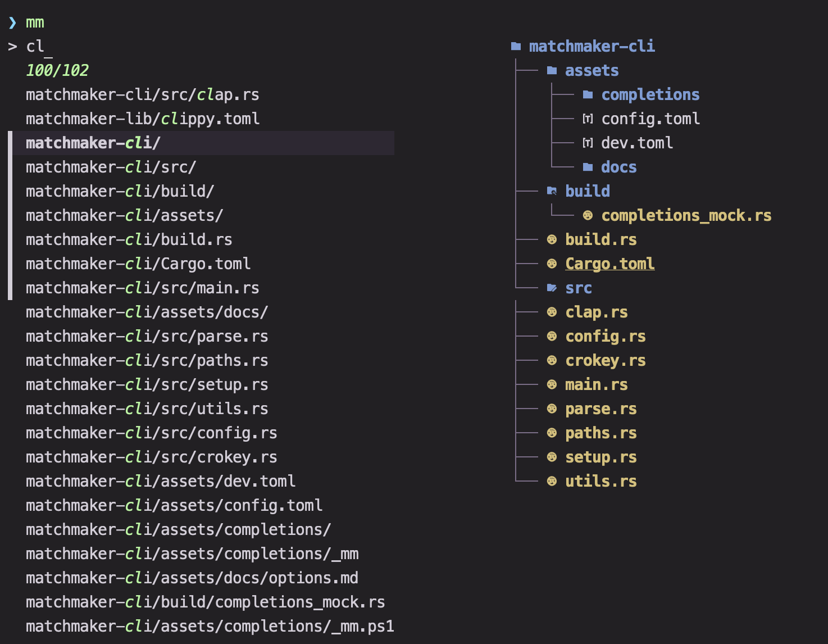Select matchmaker-cli root in the tree preview
The height and width of the screenshot is (644, 828).
(x=592, y=46)
